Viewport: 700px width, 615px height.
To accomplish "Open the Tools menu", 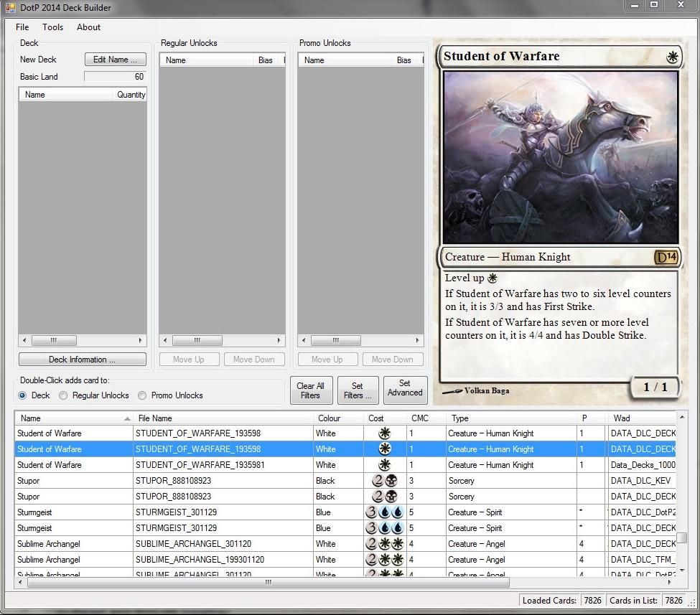I will coord(52,27).
